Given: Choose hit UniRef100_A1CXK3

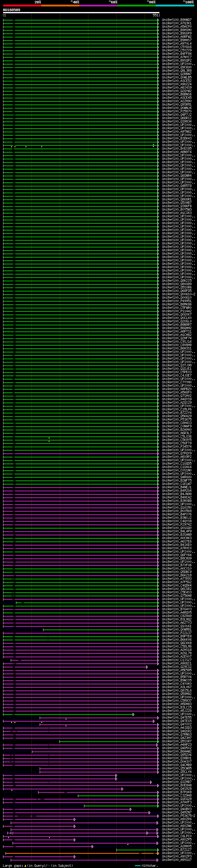Looking at the screenshot, I should coord(176,213).
